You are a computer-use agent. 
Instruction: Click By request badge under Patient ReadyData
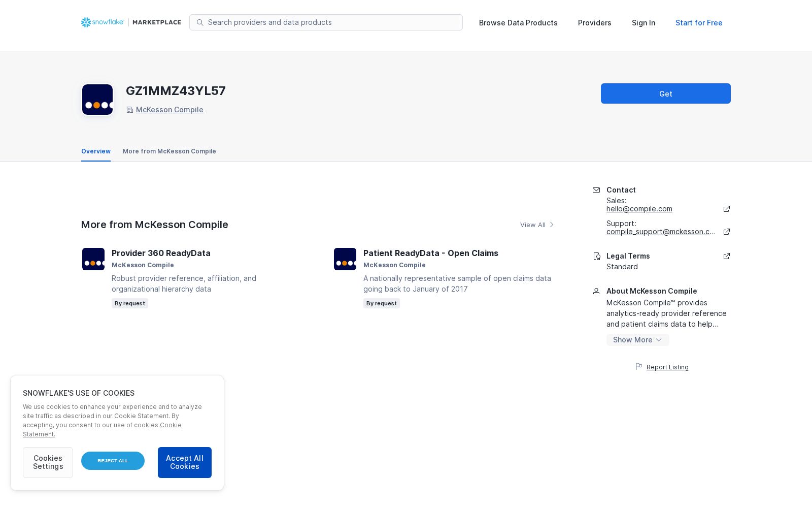click(x=382, y=303)
